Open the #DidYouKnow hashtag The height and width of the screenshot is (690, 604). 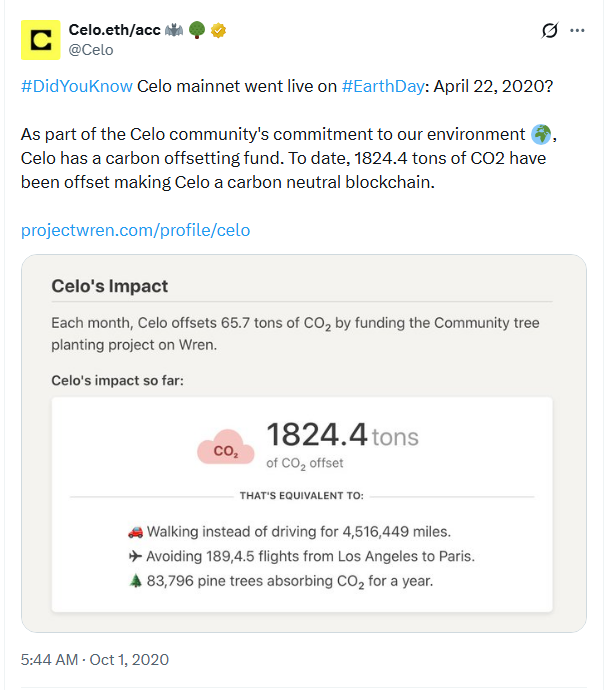pyautogui.click(x=76, y=85)
